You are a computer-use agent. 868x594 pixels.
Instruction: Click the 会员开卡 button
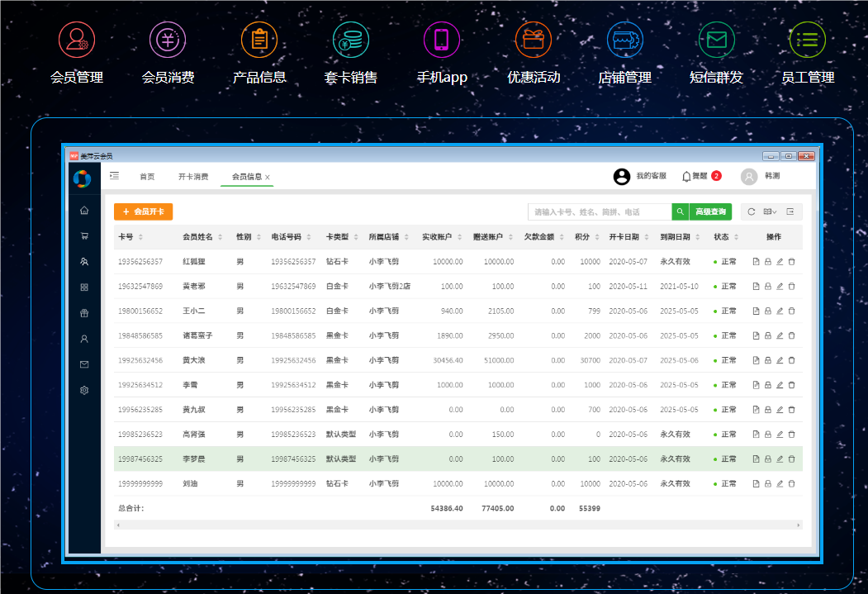[x=144, y=211]
